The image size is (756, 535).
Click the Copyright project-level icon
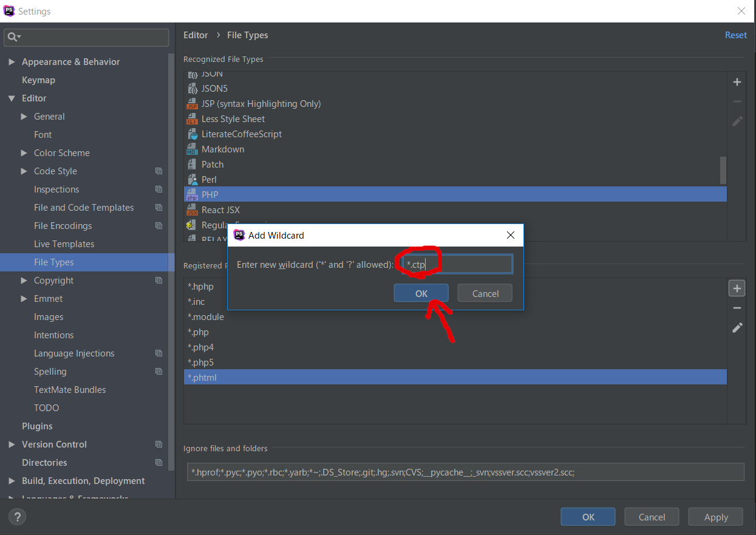(159, 281)
